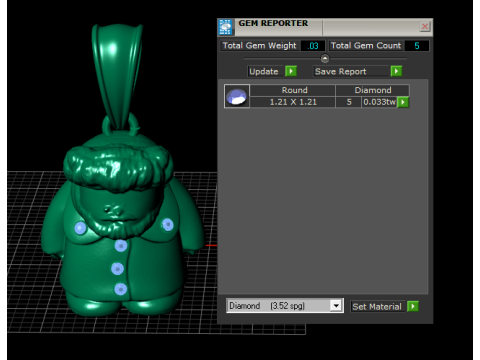480x360 pixels.
Task: Click the 'Round' shape cell
Action: pos(293,90)
